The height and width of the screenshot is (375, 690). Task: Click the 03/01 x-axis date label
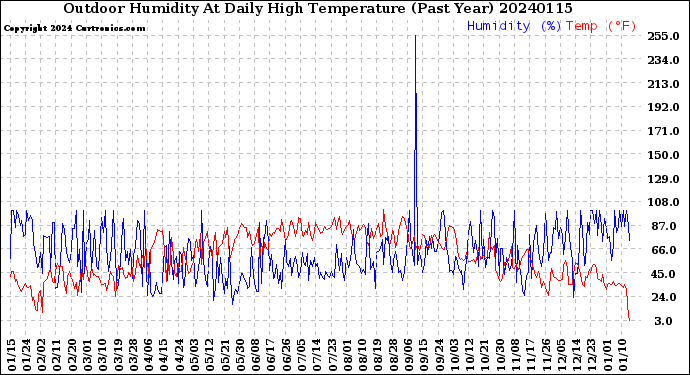(x=88, y=355)
